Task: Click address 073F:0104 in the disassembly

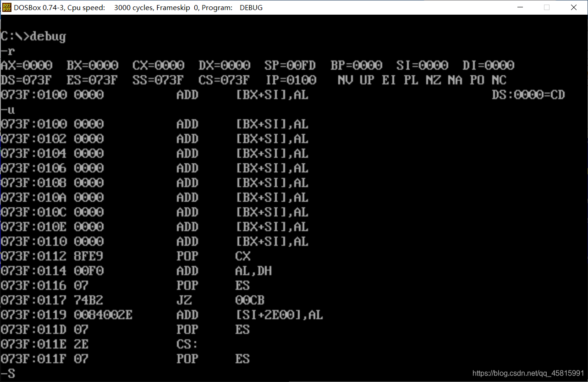Action: (34, 154)
